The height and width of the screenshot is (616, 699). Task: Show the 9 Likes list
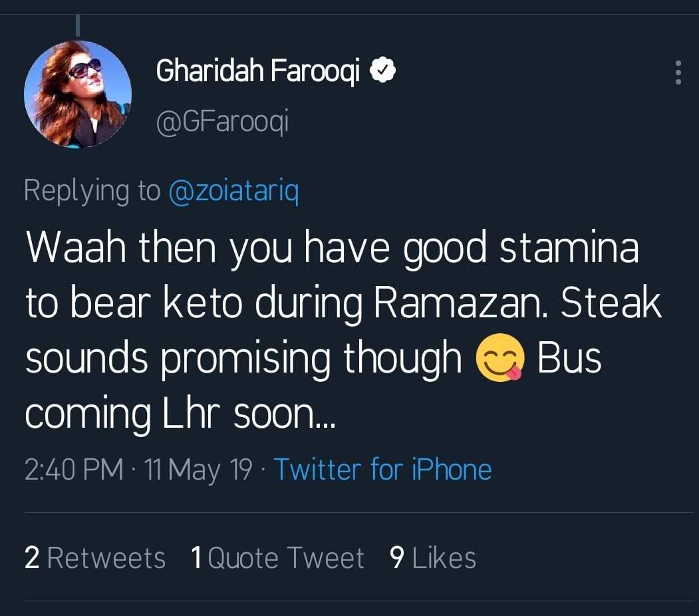(x=433, y=557)
